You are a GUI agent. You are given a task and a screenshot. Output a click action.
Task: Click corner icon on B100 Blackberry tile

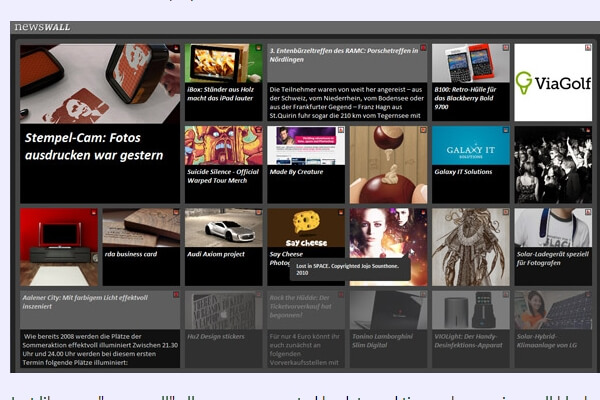click(505, 48)
